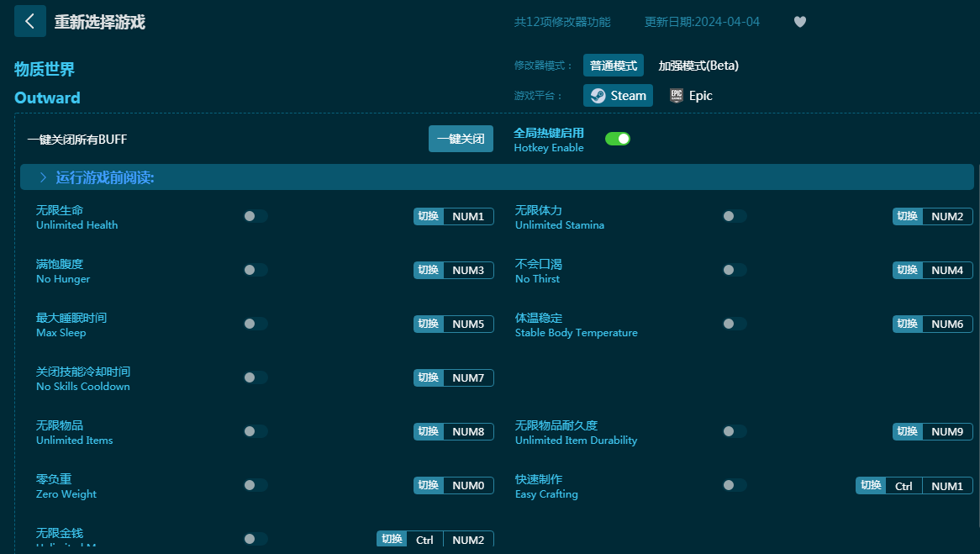Click 切换 button for 无限金钱

click(392, 539)
